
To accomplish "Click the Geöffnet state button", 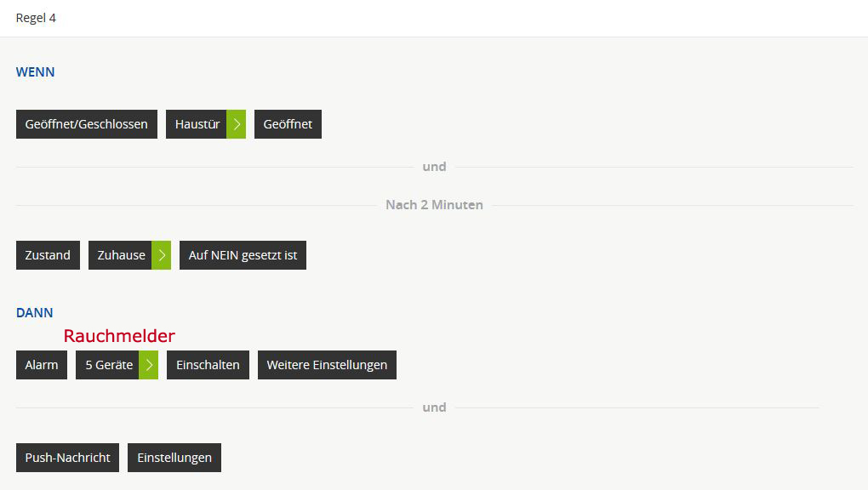I will [x=288, y=124].
